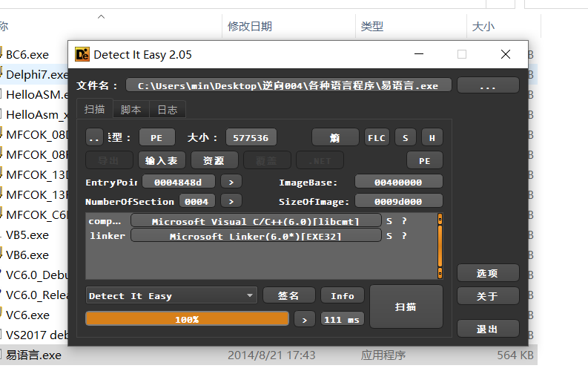Click the PE button below H

424,160
